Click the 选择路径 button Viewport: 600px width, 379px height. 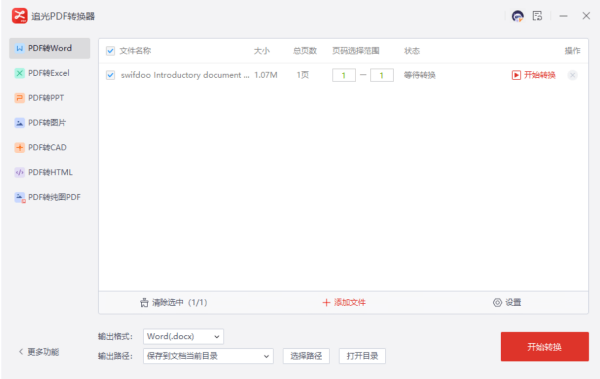(x=306, y=356)
